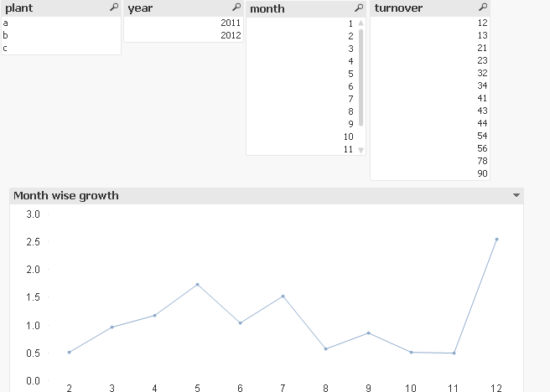The height and width of the screenshot is (392, 550).
Task: Click the chart data point for month 8
Action: pyautogui.click(x=326, y=349)
